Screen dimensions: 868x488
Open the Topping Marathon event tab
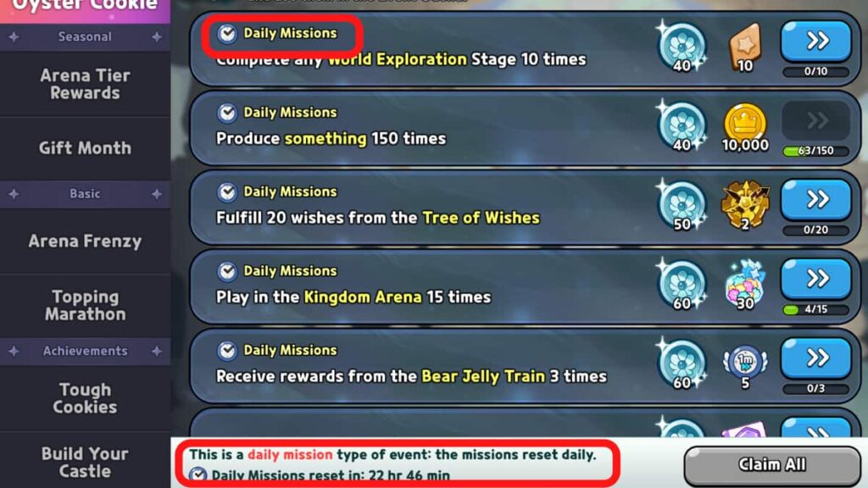[x=86, y=305]
